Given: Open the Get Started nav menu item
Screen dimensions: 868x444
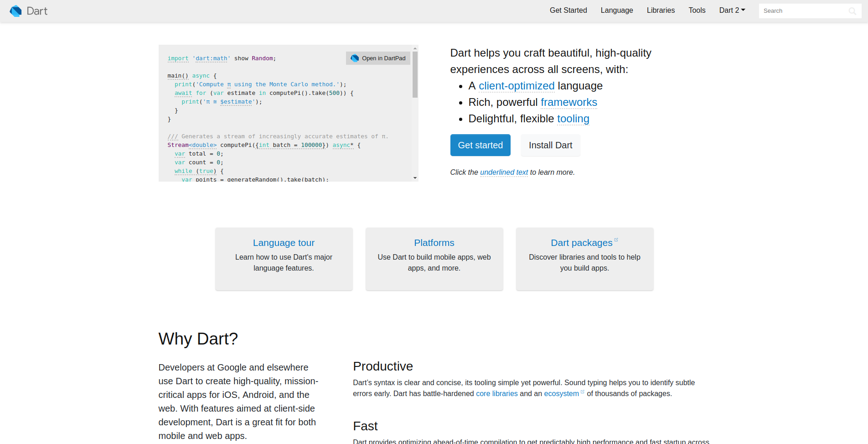Looking at the screenshot, I should [x=568, y=10].
